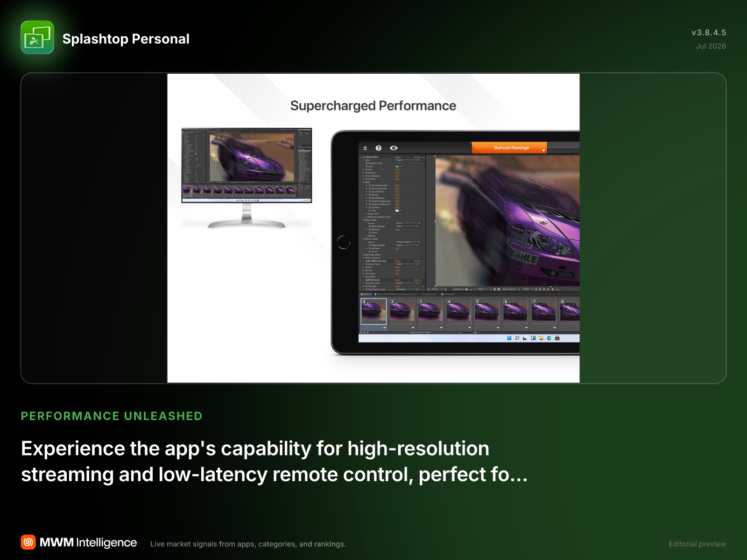Click the Splashtop Personal app icon

(x=37, y=37)
